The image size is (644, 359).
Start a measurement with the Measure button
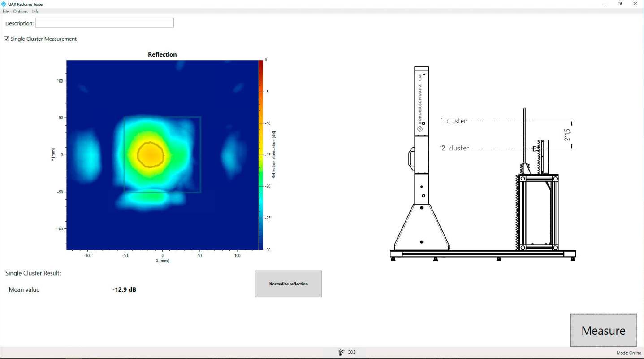(603, 330)
